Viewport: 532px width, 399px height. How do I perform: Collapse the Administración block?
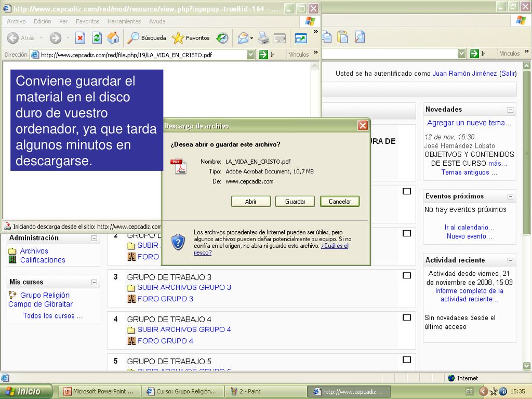(x=95, y=238)
